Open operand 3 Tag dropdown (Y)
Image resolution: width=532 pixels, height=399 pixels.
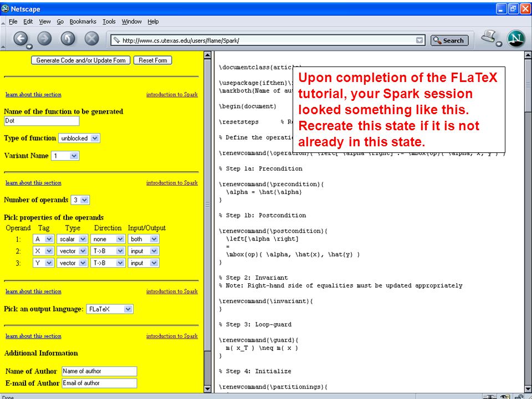(43, 263)
